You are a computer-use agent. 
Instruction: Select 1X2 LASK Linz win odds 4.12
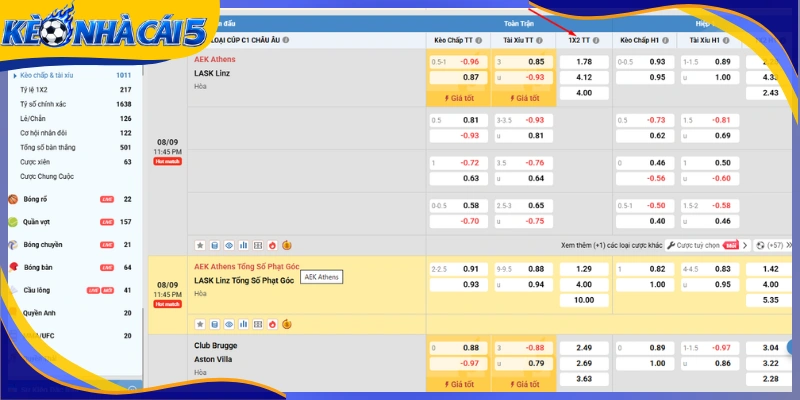[x=584, y=78]
